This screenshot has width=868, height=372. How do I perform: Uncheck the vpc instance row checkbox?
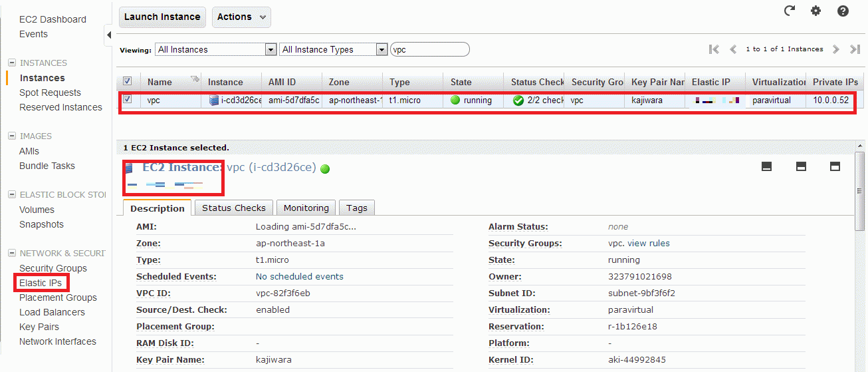[128, 100]
